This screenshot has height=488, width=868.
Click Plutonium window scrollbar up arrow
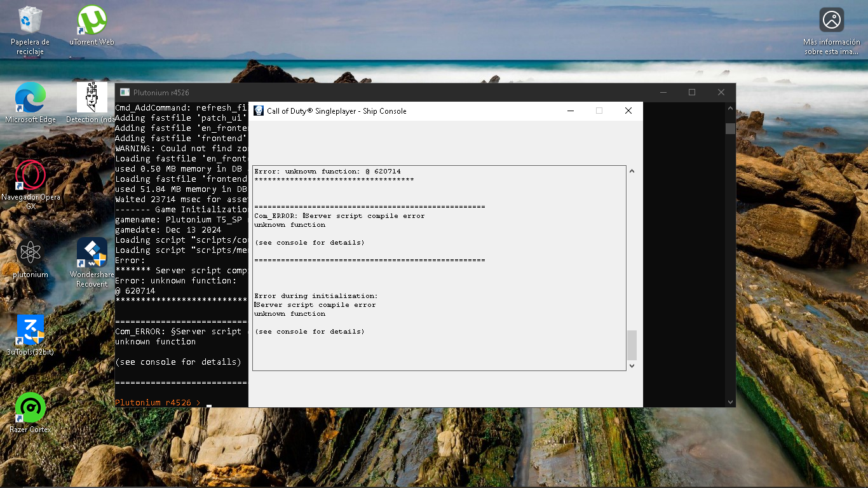click(730, 107)
